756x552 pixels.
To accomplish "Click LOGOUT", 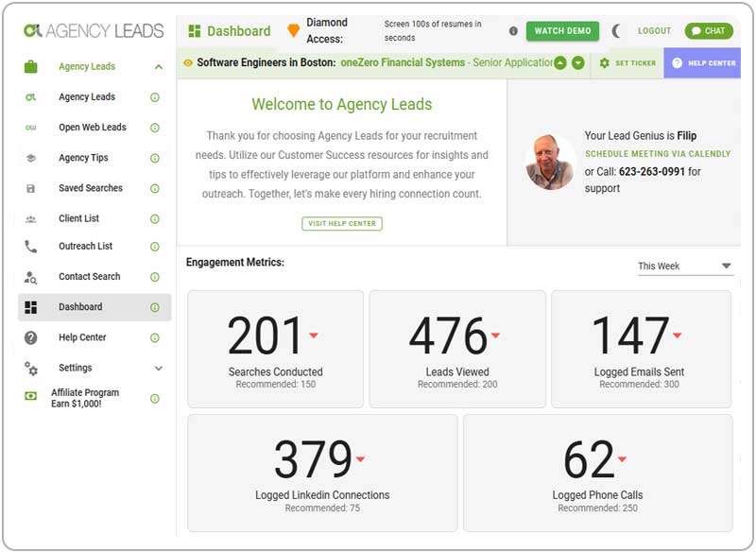I will point(654,31).
